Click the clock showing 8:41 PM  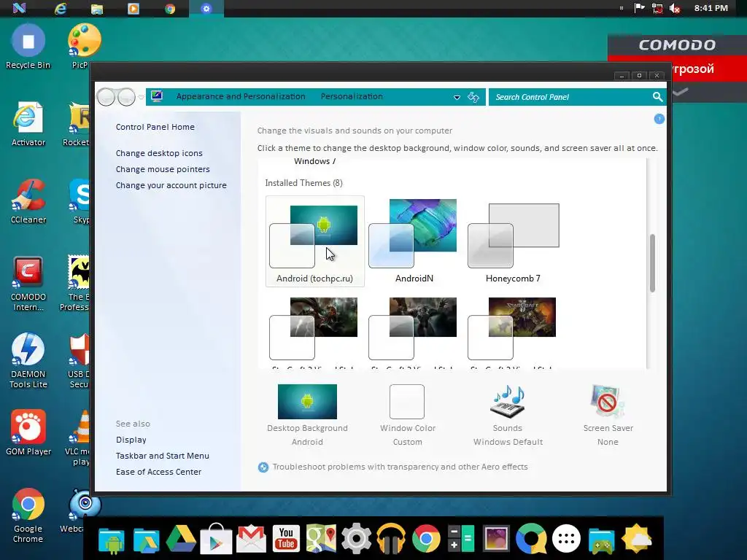pos(711,8)
